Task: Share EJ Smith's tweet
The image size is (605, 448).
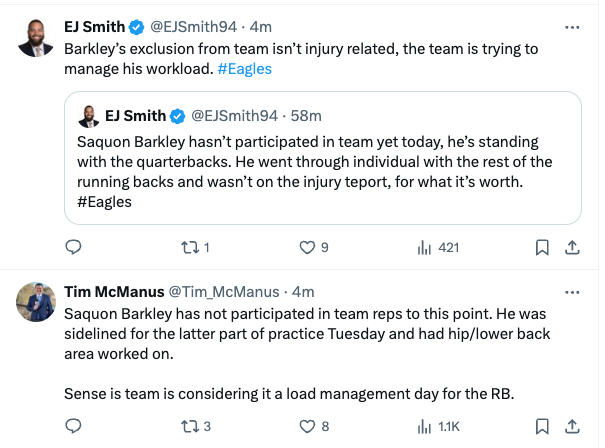Action: point(573,247)
